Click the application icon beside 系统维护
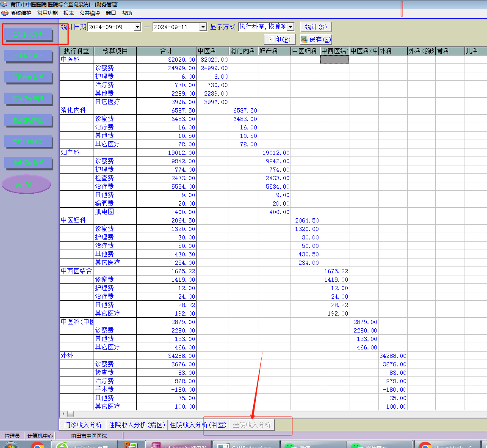The image size is (487, 448). click(x=5, y=13)
